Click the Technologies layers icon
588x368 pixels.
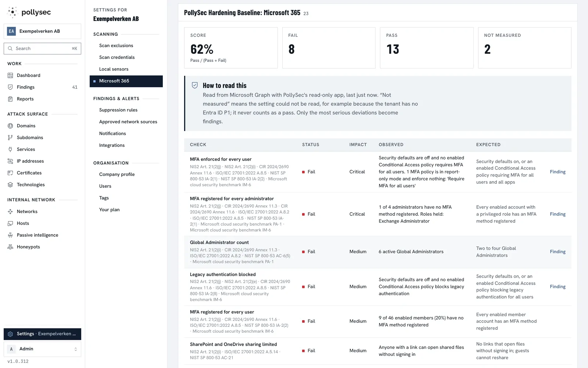click(10, 185)
